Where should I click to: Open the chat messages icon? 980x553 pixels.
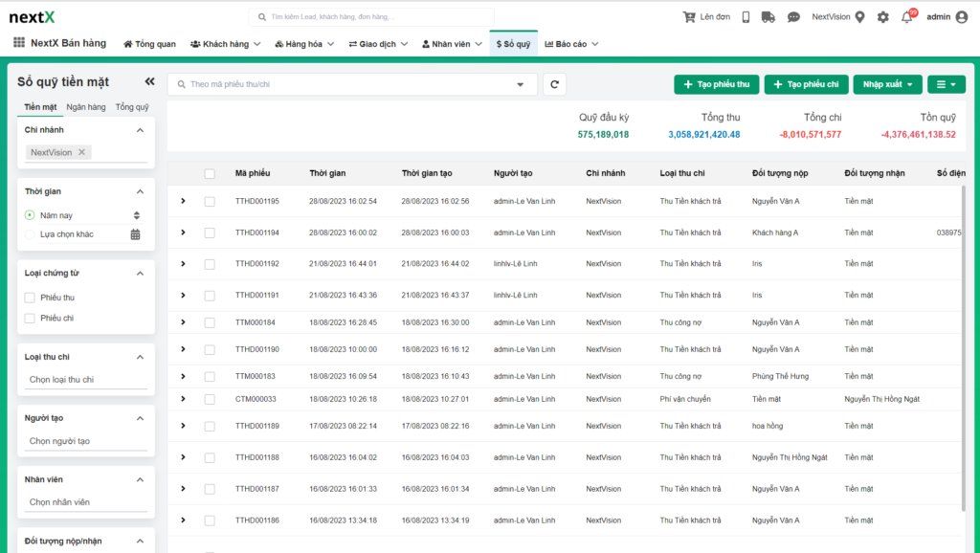pyautogui.click(x=793, y=17)
